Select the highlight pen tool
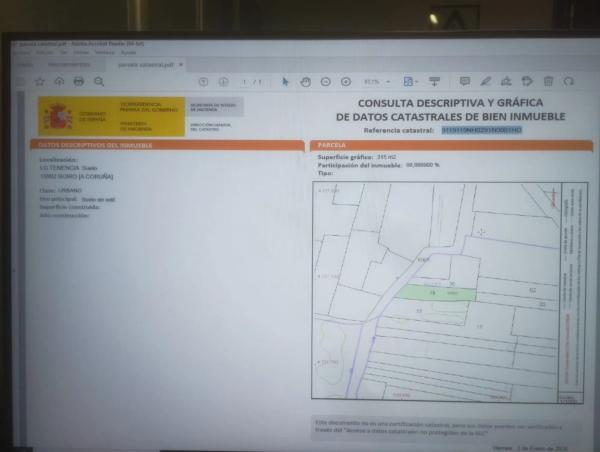The height and width of the screenshot is (452, 600). [x=486, y=81]
